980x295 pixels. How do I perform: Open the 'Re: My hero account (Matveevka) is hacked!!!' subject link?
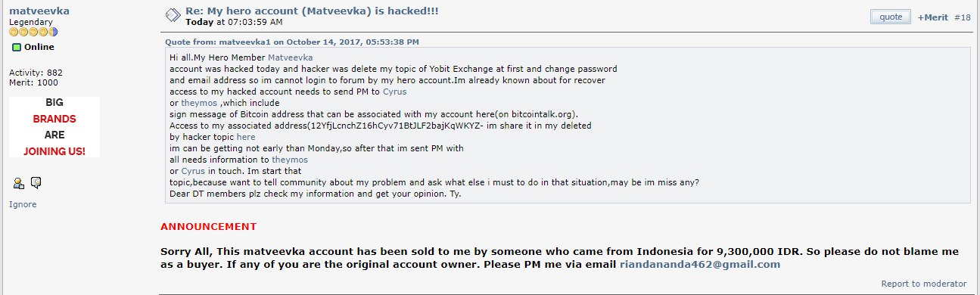(x=312, y=11)
